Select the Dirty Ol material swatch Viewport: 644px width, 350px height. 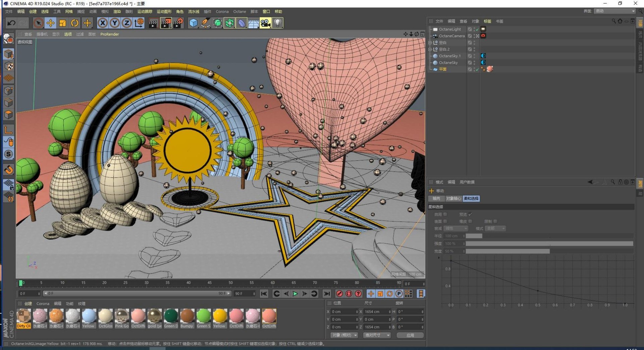24,319
